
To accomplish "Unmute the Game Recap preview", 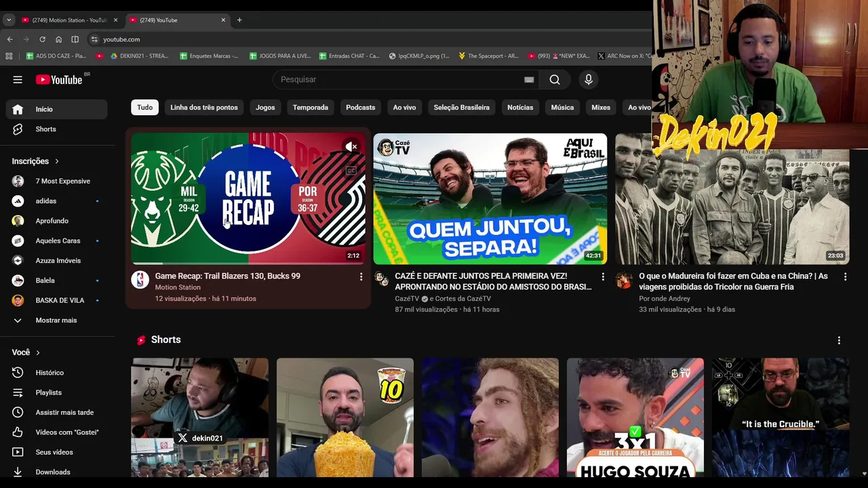I will tap(351, 146).
